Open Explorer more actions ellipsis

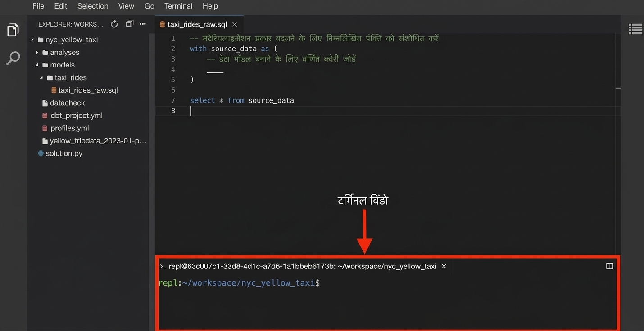click(143, 24)
